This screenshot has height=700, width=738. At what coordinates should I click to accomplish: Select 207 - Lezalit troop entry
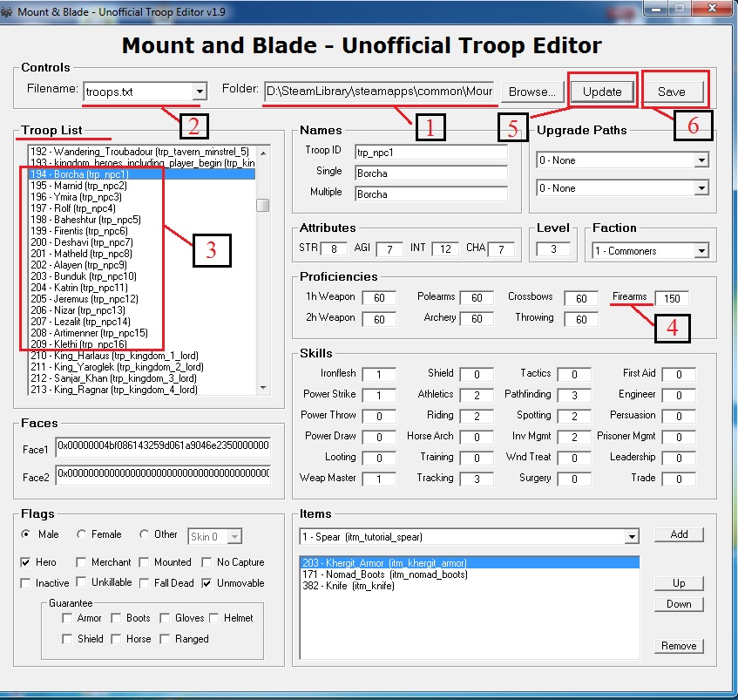[142, 322]
